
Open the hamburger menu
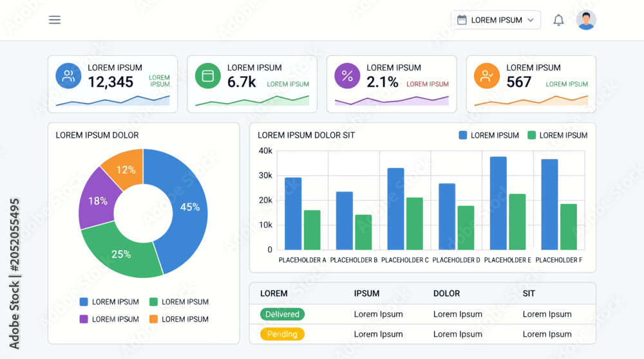[x=55, y=20]
